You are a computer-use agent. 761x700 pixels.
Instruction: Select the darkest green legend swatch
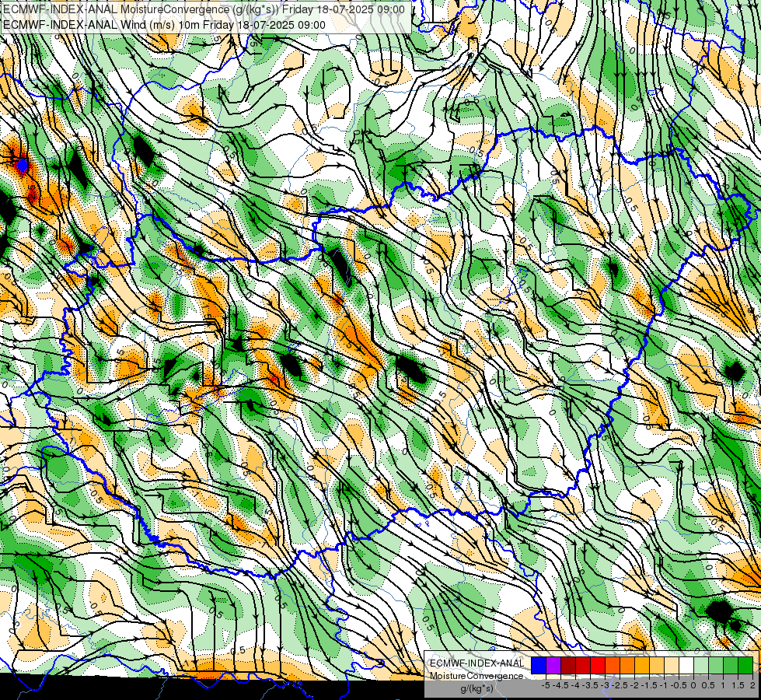point(745,666)
